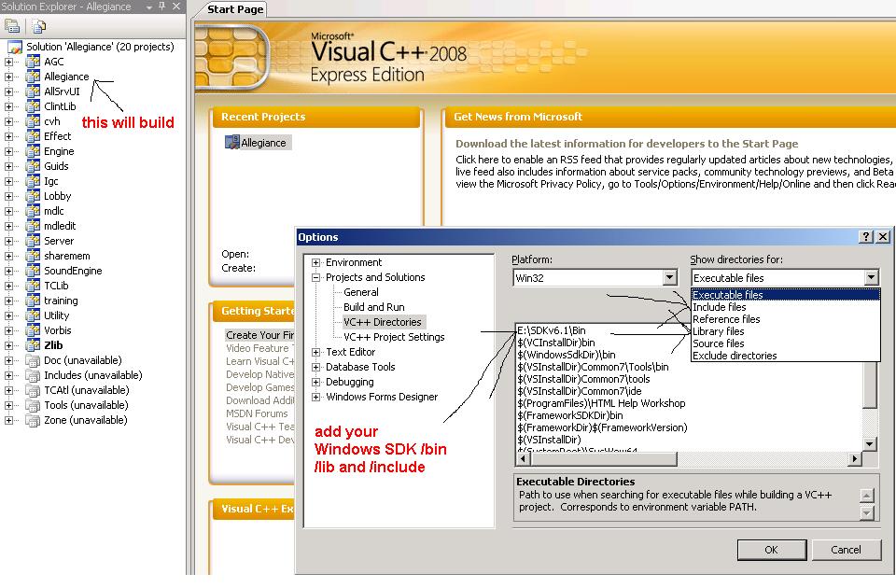Open the Platform Win32 dropdown
The width and height of the screenshot is (896, 588).
pyautogui.click(x=669, y=278)
